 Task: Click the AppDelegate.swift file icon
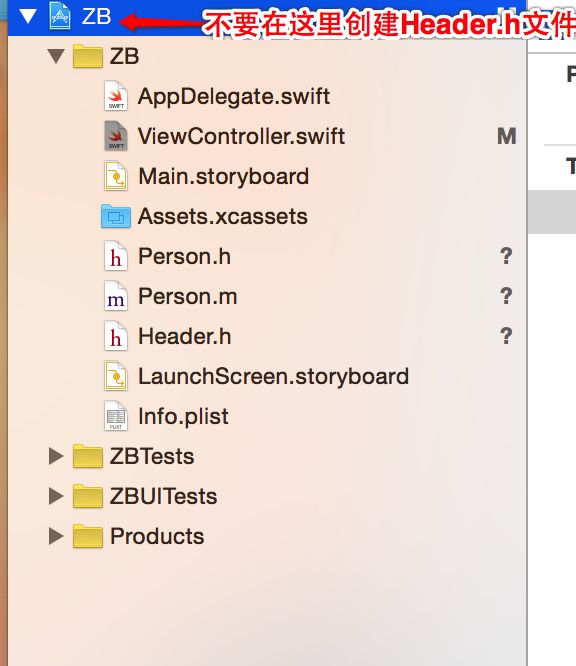(116, 96)
